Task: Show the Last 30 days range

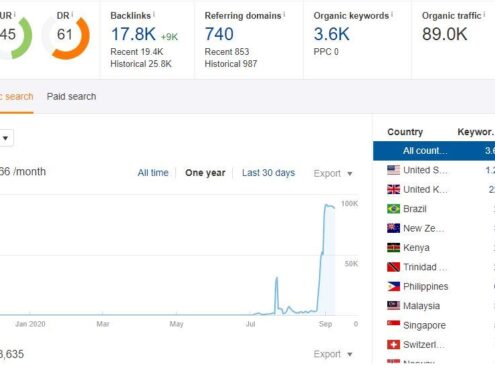Action: click(268, 173)
